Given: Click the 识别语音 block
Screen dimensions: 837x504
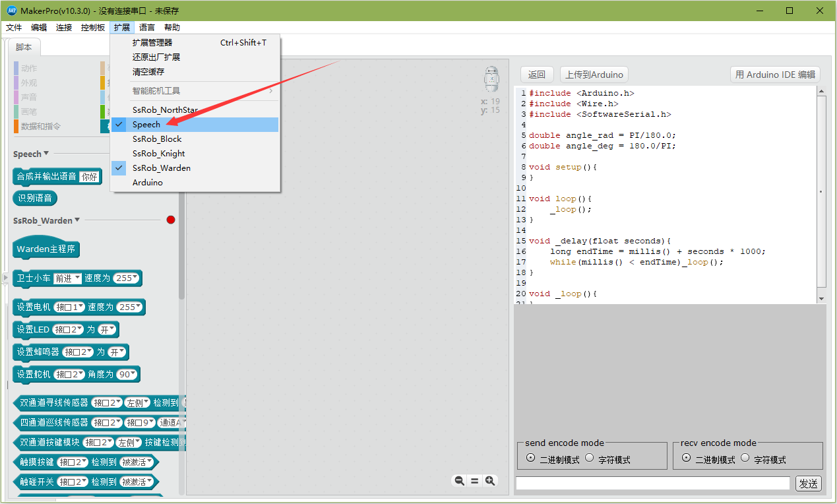Looking at the screenshot, I should 35,198.
